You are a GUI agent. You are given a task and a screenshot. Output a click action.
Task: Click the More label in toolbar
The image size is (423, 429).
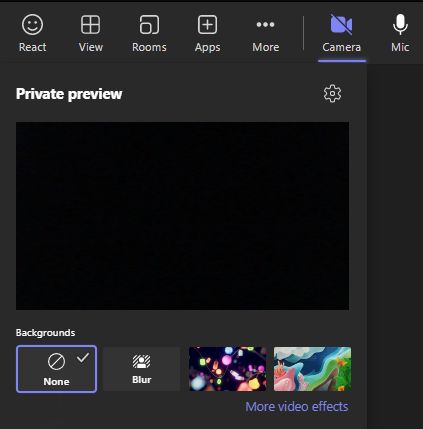(x=266, y=47)
